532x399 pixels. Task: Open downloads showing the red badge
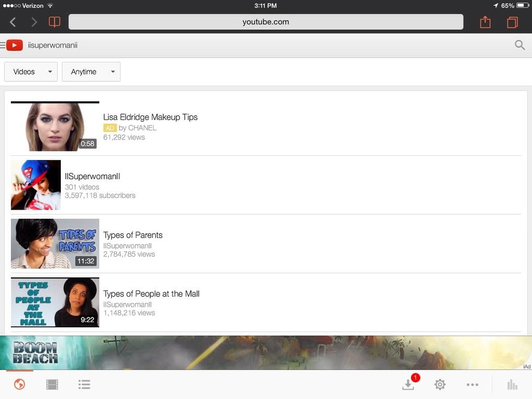408,385
